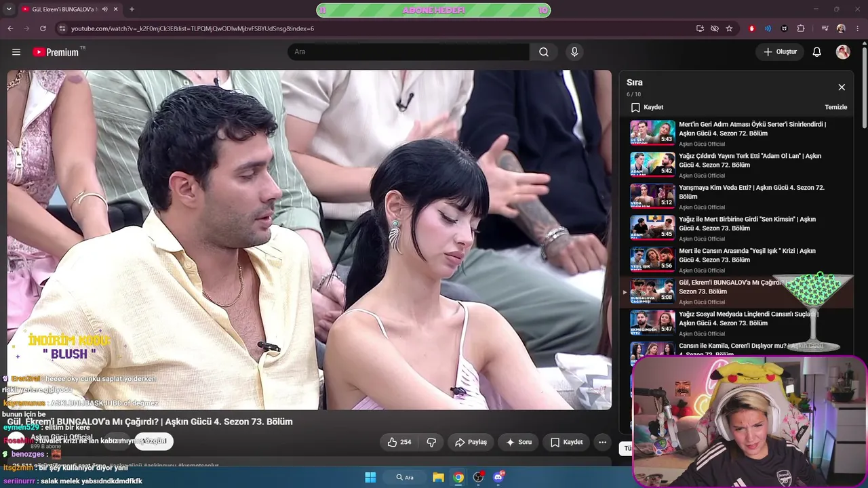868x488 pixels.
Task: Select currently playing BUNGALOV queue thumbnail
Action: [652, 291]
